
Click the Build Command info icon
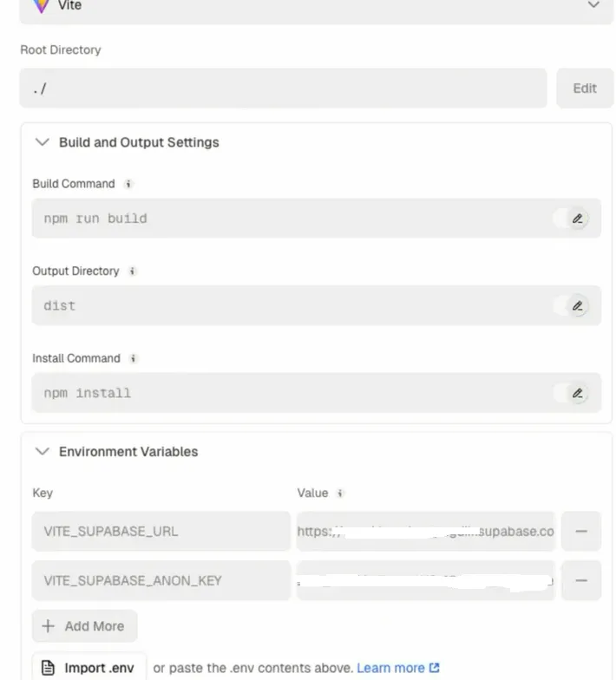point(128,184)
